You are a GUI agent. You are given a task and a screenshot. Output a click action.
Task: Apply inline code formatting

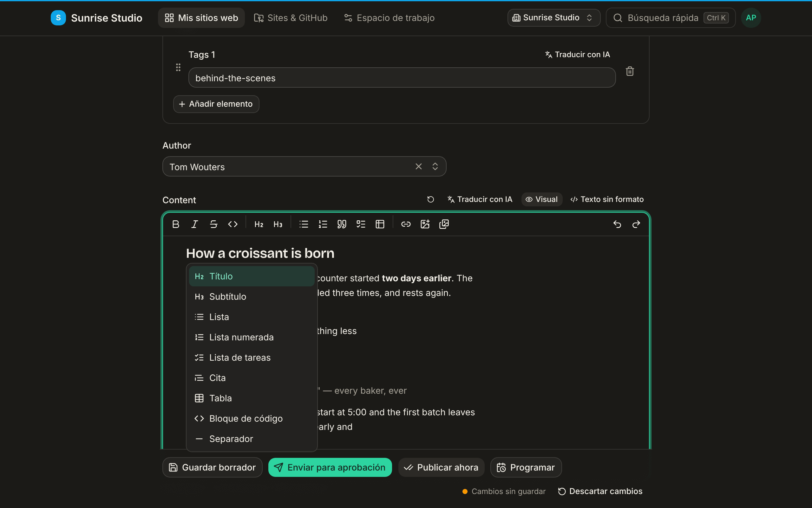233,224
